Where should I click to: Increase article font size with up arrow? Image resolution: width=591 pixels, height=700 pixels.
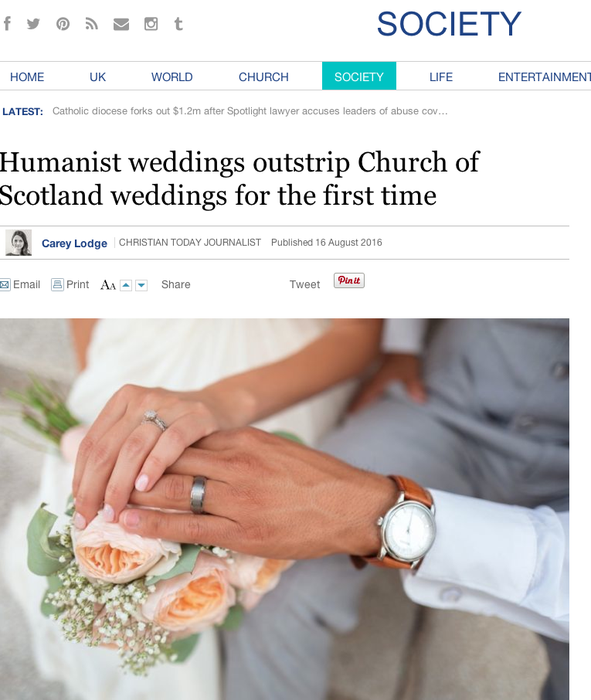pyautogui.click(x=127, y=285)
